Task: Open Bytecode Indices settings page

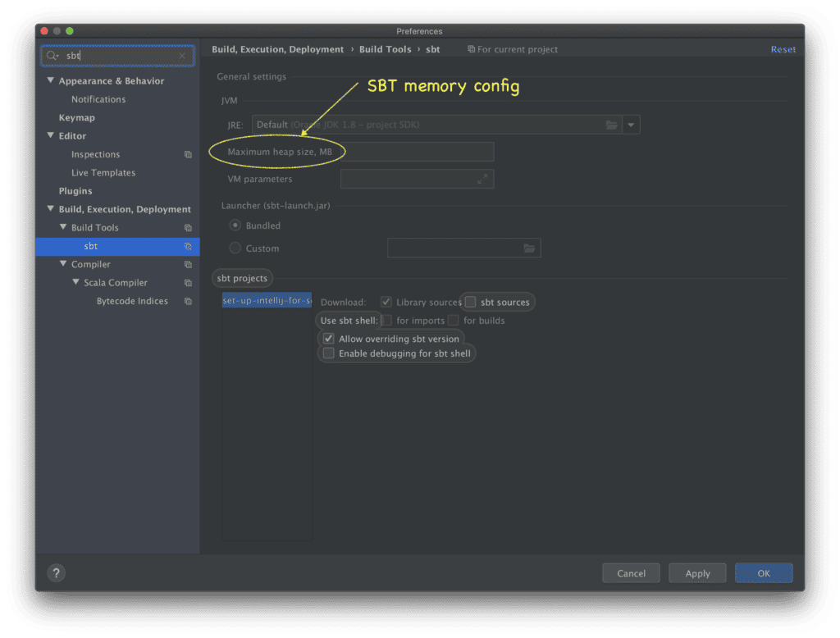Action: [132, 301]
